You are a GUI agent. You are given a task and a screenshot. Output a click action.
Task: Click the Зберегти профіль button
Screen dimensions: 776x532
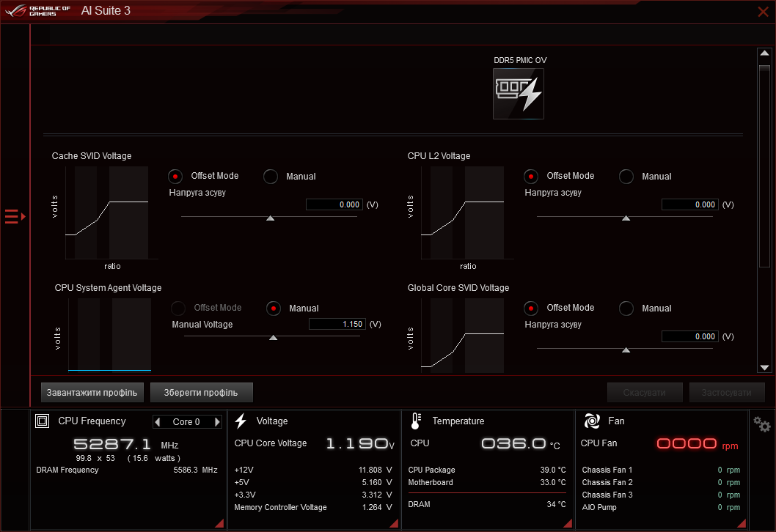(201, 392)
